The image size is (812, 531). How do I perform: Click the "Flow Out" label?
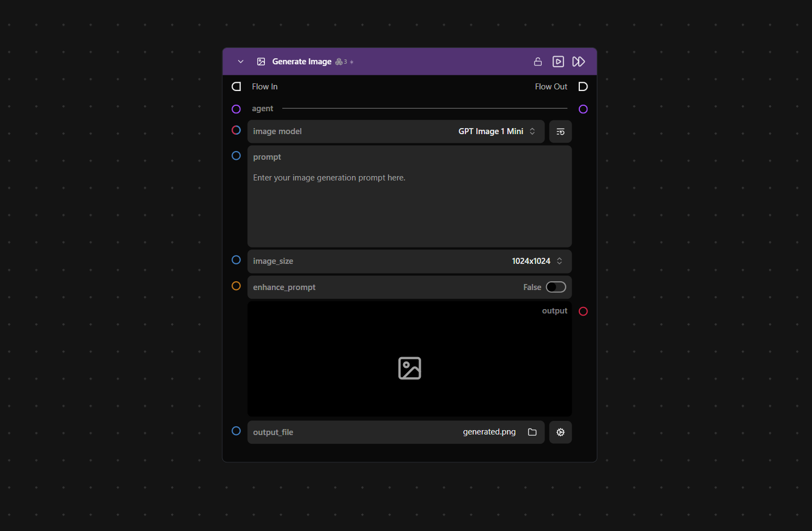(x=551, y=87)
